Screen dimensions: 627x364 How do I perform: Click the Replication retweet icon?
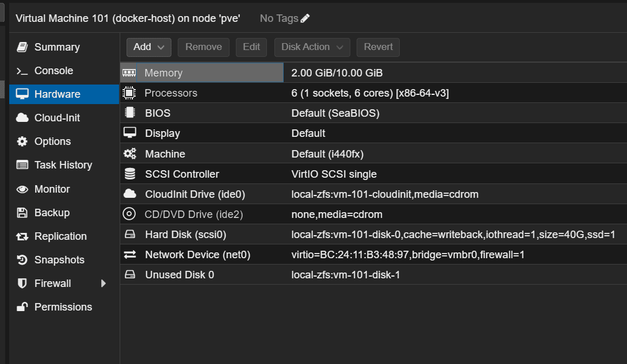[x=22, y=236]
